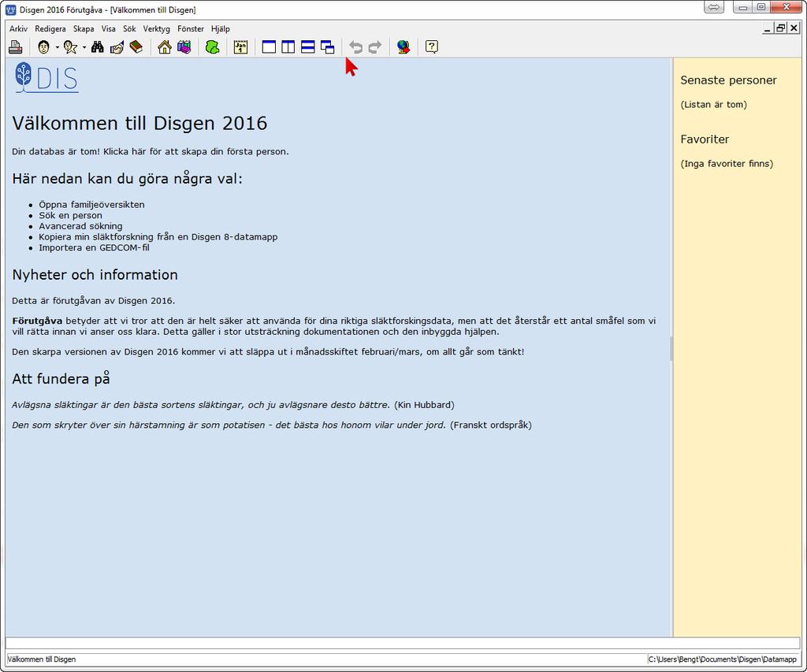Click the binoculars search icon

(x=97, y=47)
